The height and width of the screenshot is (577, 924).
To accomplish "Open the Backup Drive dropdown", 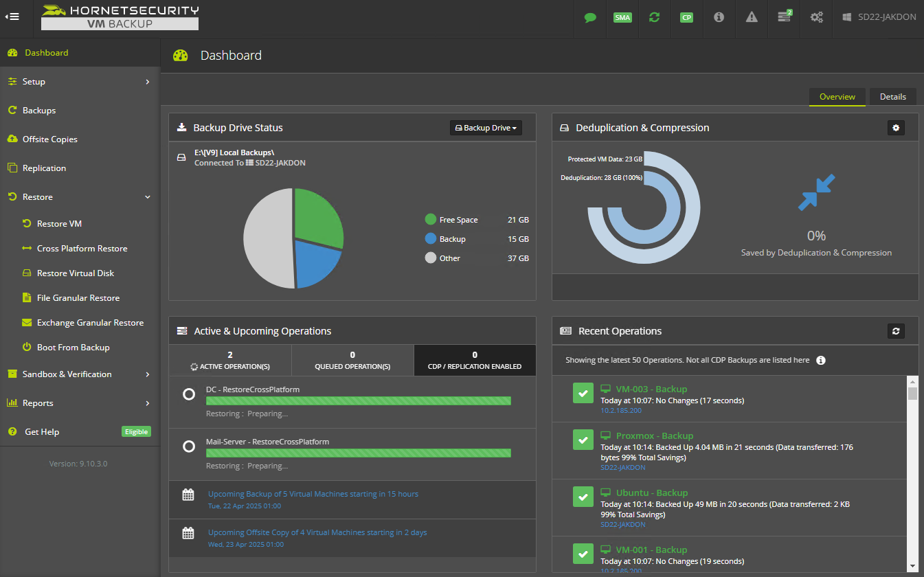I will (486, 128).
